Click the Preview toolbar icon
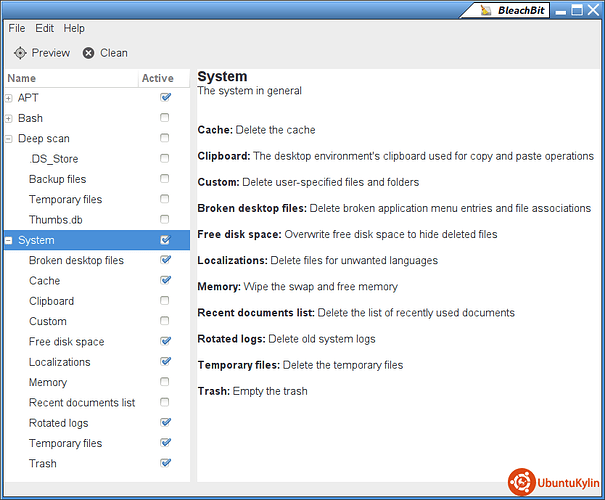This screenshot has width=605, height=500. (20, 53)
